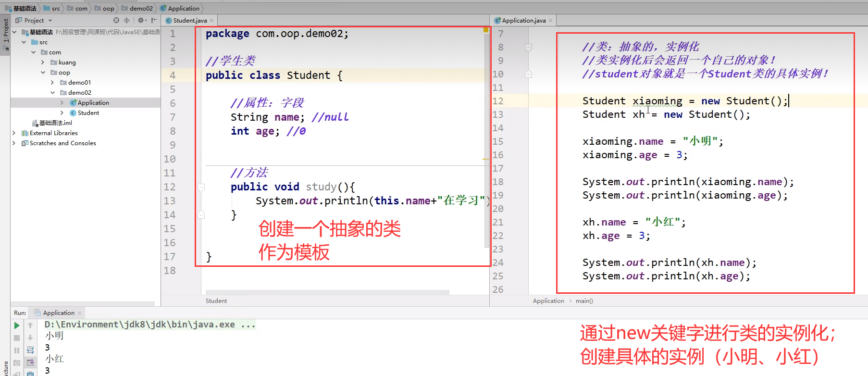Image resolution: width=868 pixels, height=376 pixels.
Task: Click src in the navigation breadcrumb
Action: 52,8
